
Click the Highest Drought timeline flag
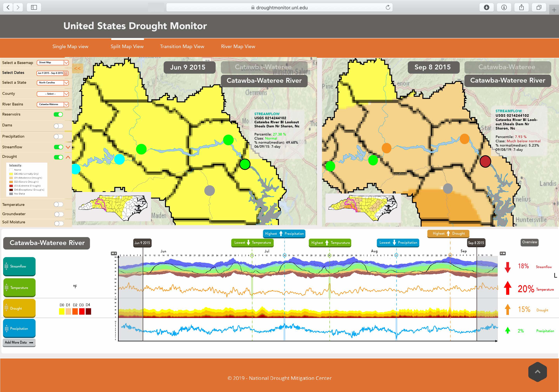click(x=448, y=233)
